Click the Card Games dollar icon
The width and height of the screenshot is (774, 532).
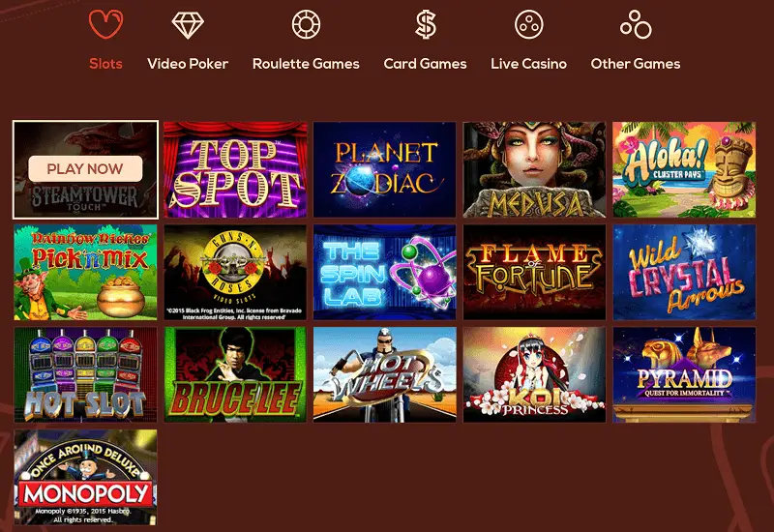[x=426, y=25]
